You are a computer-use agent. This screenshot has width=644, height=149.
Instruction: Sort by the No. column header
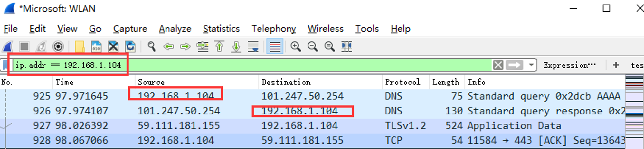tap(26, 82)
